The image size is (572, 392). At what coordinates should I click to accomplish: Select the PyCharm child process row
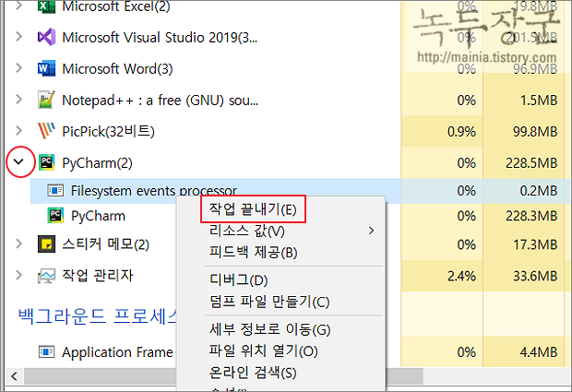point(98,216)
